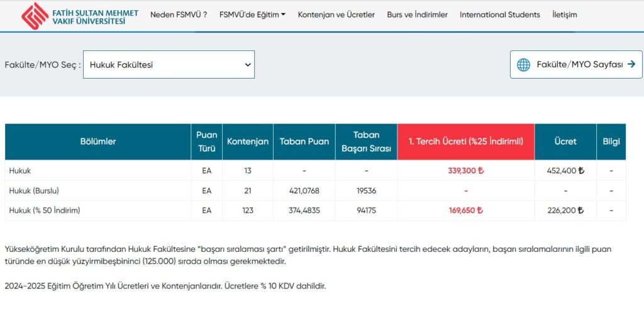Go to Kontenjan ve Ücretler page
Image resolution: width=644 pixels, height=328 pixels.
pos(336,14)
